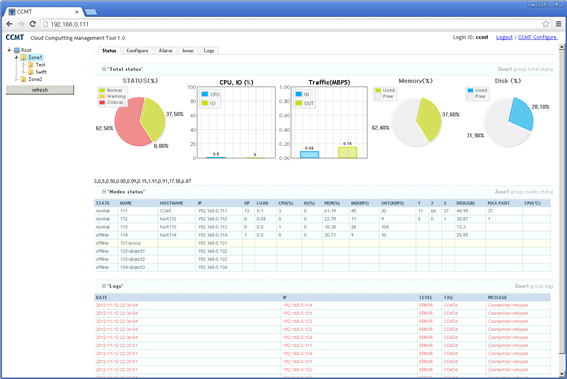Click the Root computer icon in tree

point(17,50)
